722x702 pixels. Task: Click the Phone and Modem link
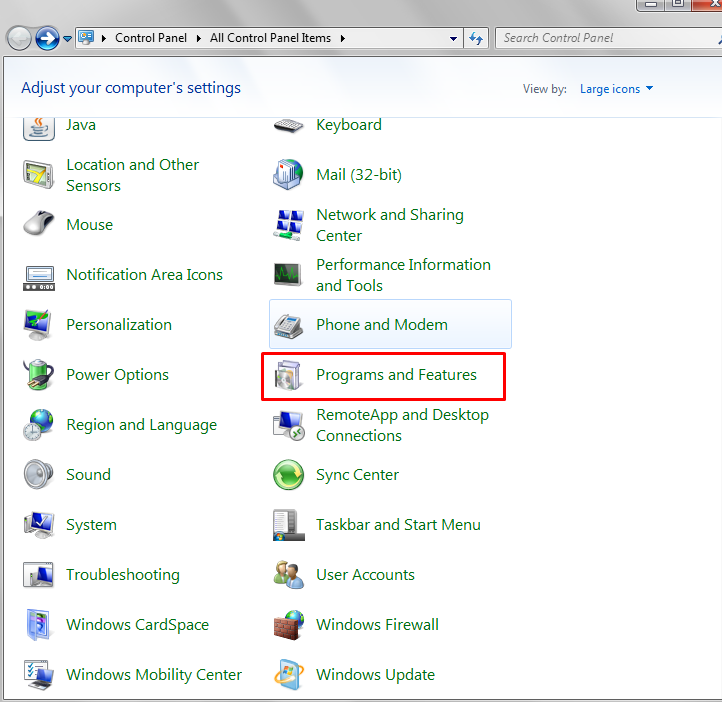point(381,325)
